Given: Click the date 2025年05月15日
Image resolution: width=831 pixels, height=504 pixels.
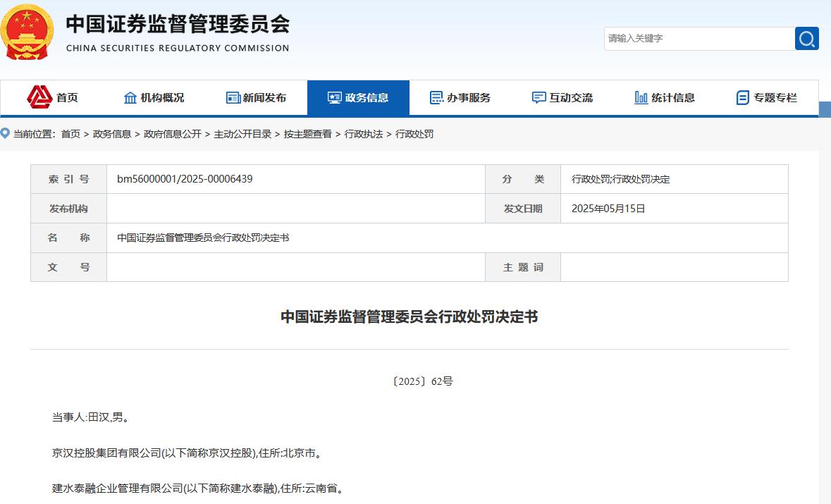Looking at the screenshot, I should coord(608,208).
